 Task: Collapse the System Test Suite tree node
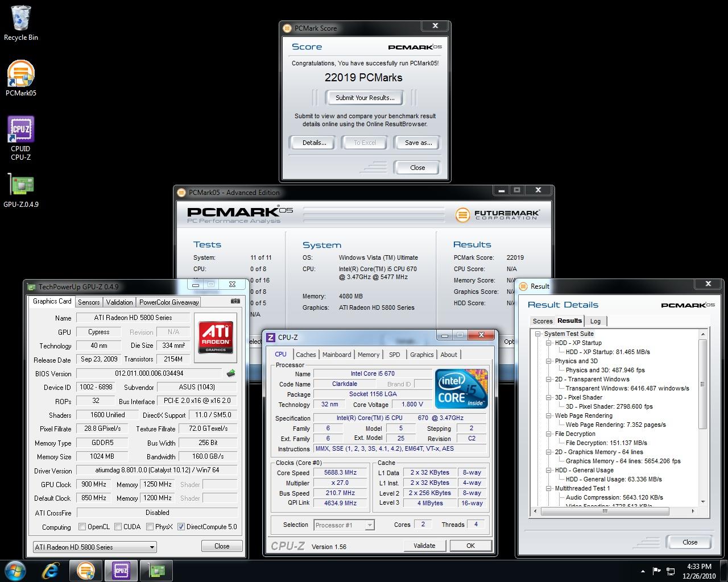tap(537, 334)
